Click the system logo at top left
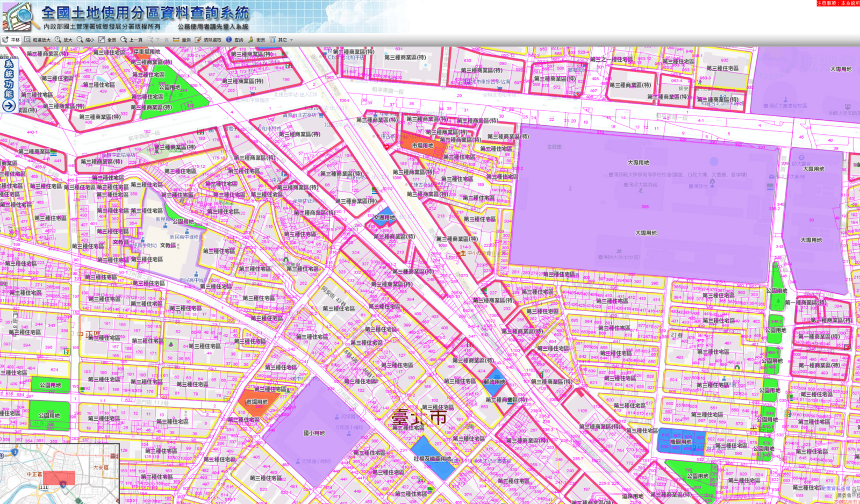 click(x=18, y=16)
